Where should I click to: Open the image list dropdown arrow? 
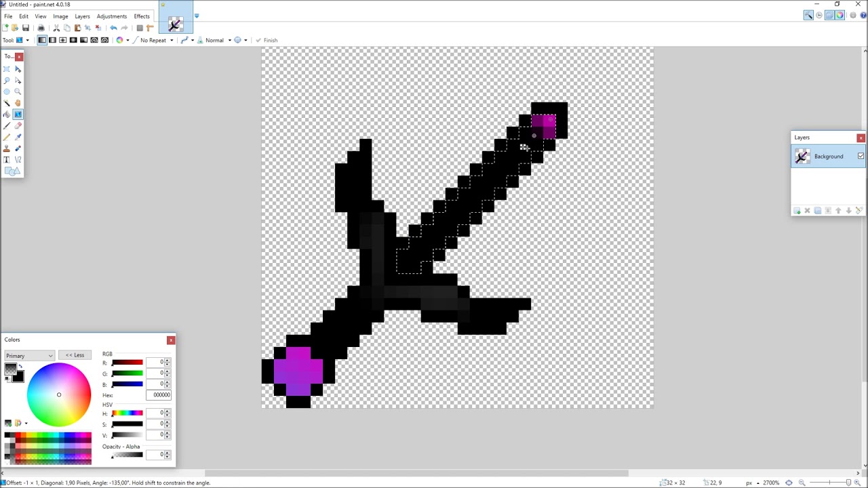(x=197, y=16)
